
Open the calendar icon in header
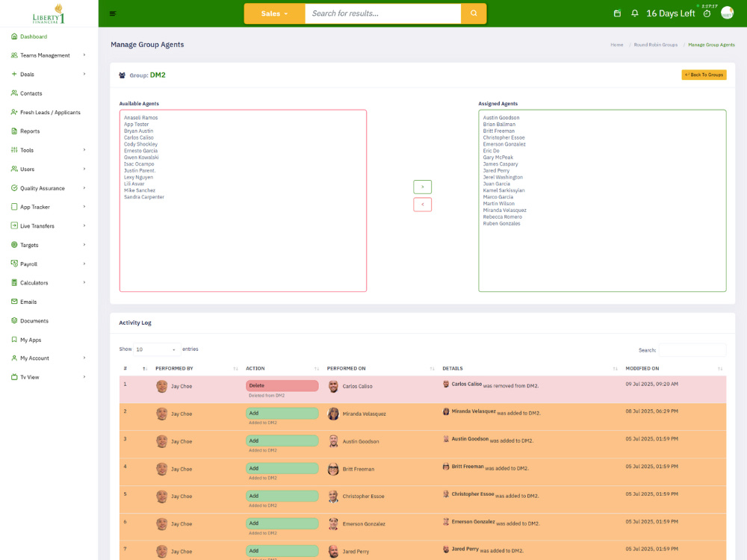(x=617, y=13)
